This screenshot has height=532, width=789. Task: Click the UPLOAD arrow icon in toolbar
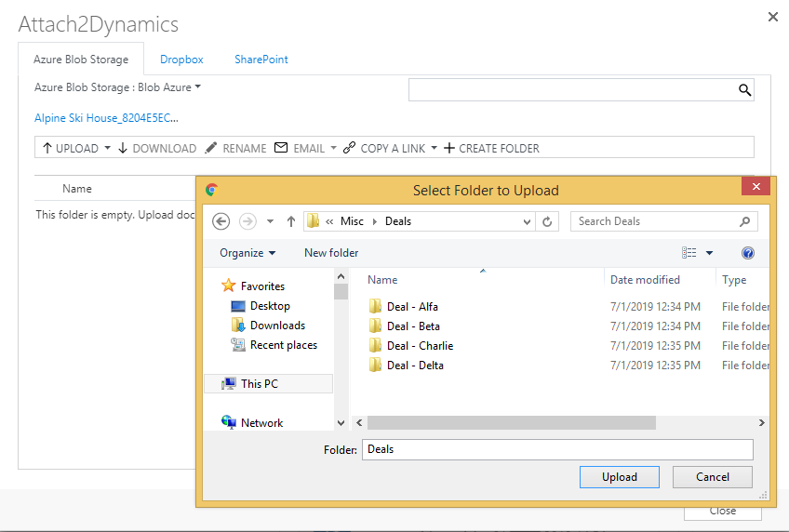[47, 148]
